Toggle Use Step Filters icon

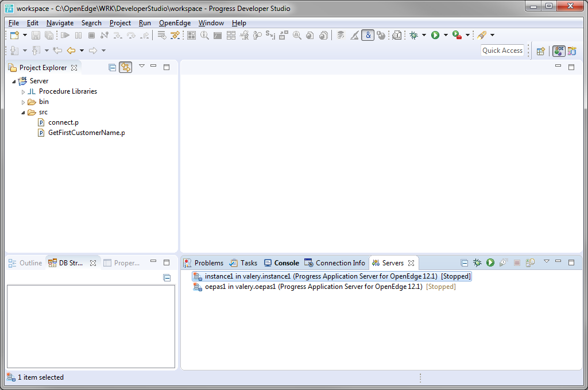(175, 35)
